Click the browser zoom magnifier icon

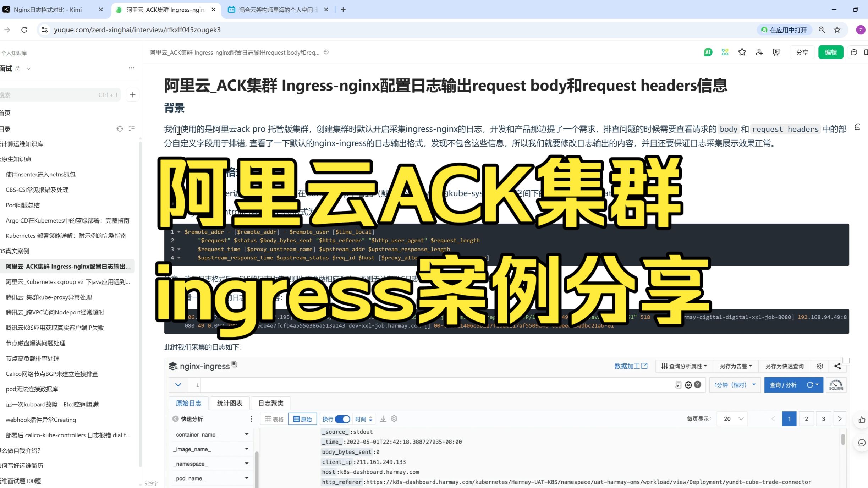pyautogui.click(x=822, y=30)
